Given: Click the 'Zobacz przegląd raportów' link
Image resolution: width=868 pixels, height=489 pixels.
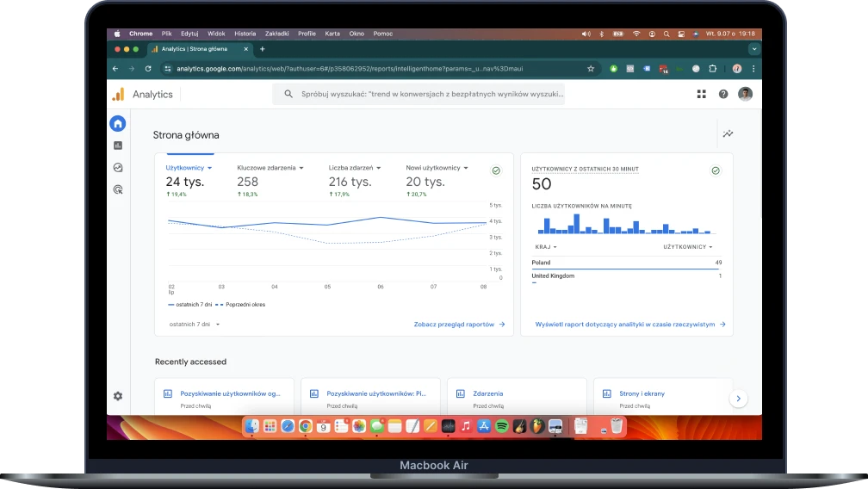Looking at the screenshot, I should coord(459,325).
